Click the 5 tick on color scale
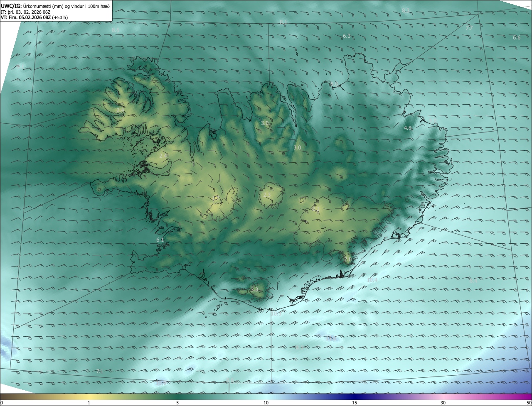This screenshot has height=406, width=532. coord(177,403)
